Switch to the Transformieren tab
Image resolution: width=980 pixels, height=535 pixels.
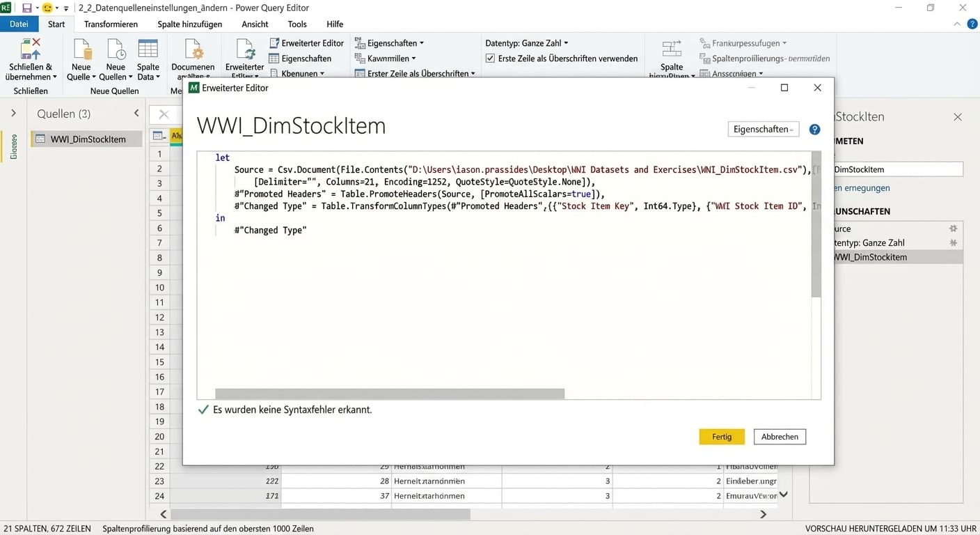pyautogui.click(x=111, y=24)
